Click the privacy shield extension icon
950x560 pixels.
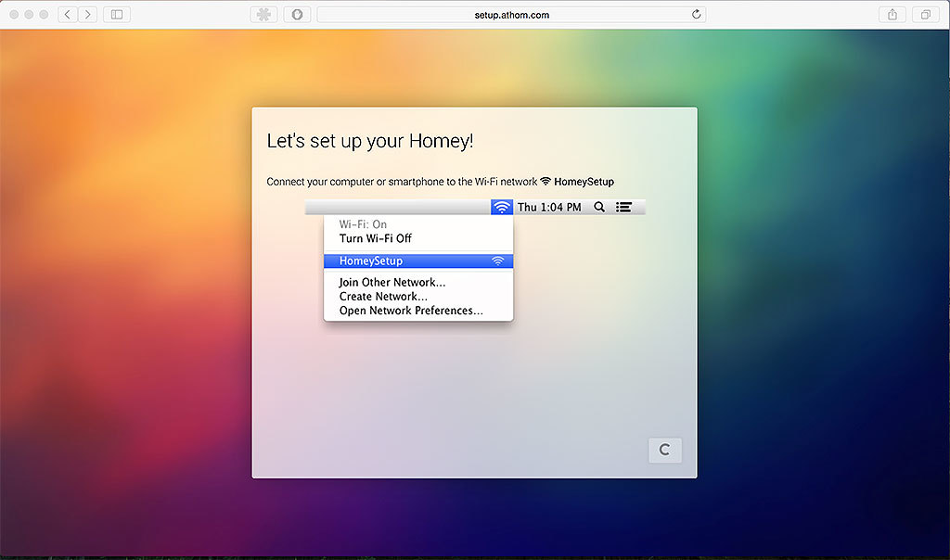click(x=297, y=15)
